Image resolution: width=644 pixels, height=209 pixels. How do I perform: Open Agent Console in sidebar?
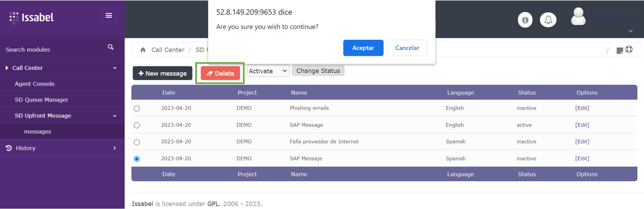[x=35, y=84]
